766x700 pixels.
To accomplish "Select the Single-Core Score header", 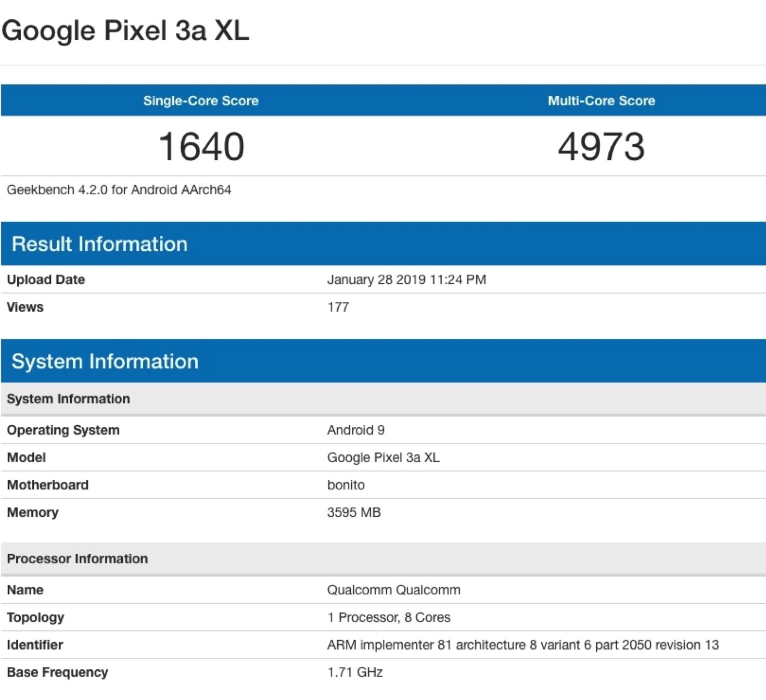I will tap(201, 100).
